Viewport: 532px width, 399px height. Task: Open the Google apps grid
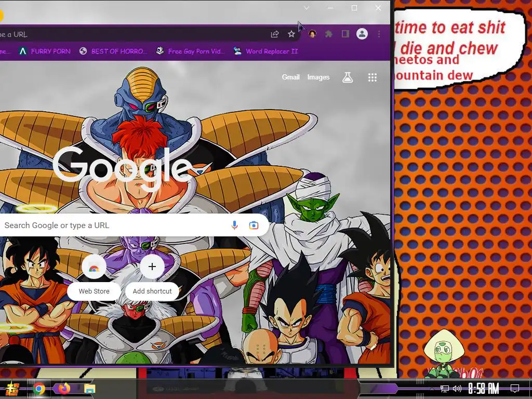(x=372, y=78)
